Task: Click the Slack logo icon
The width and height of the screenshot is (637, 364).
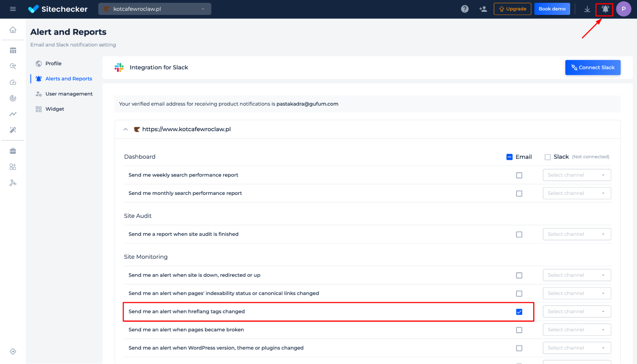Action: 119,68
